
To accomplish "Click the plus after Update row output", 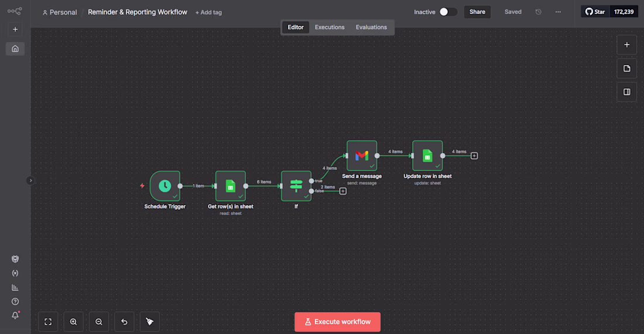I will click(474, 156).
